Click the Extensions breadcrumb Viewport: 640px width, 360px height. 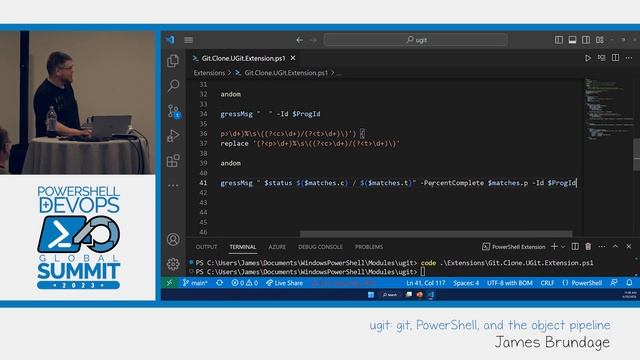209,73
